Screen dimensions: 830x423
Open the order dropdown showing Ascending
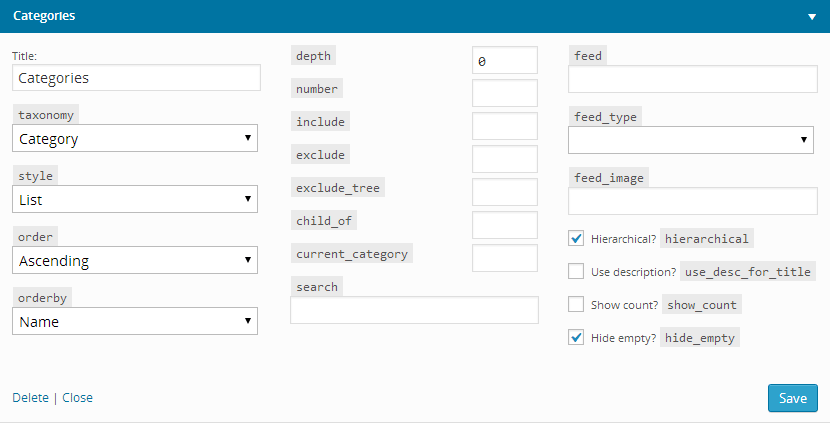pyautogui.click(x=135, y=260)
